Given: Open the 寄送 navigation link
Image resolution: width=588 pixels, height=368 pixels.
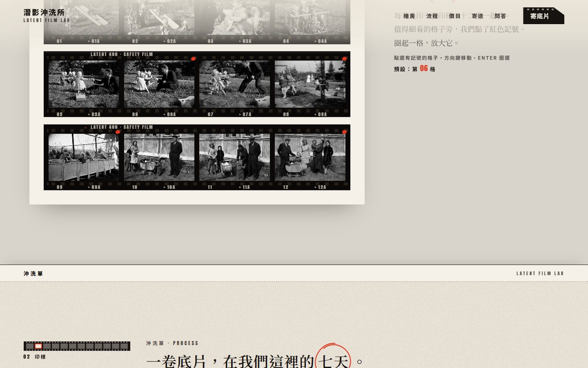Looking at the screenshot, I should click(478, 16).
